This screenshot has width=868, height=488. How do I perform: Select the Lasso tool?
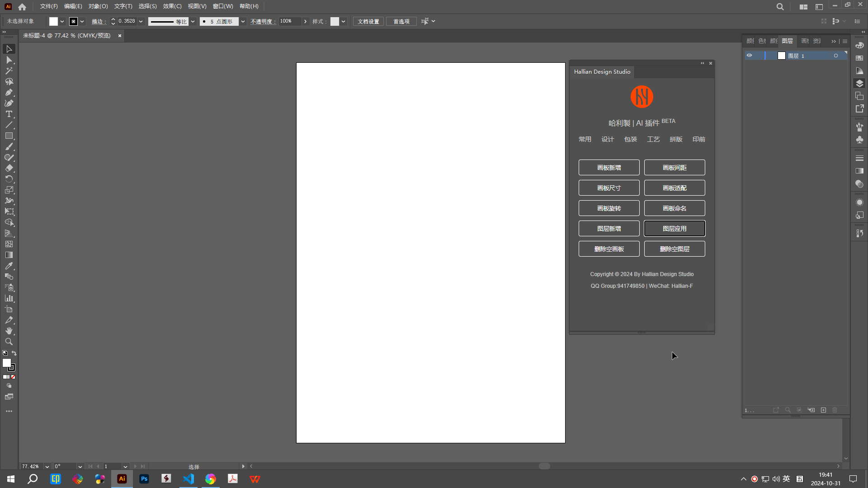coord(9,81)
